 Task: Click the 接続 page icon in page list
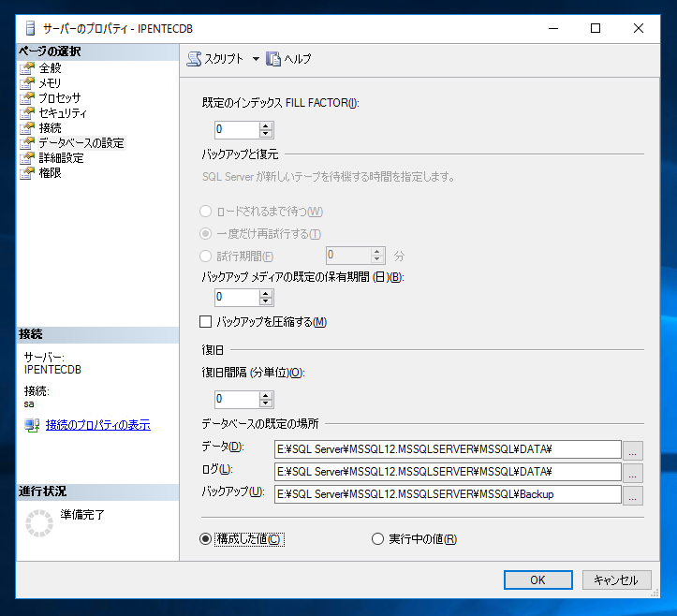click(x=27, y=127)
